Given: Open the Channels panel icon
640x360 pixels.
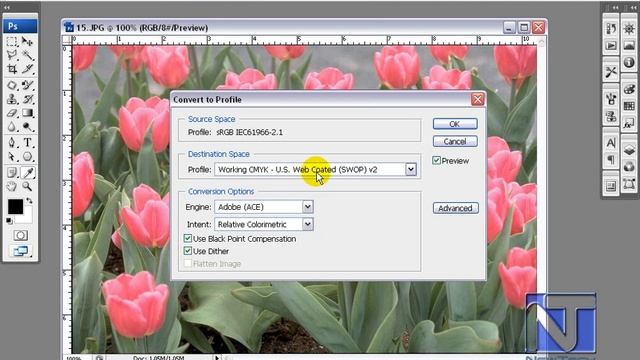Looking at the screenshot, I should point(629,167).
